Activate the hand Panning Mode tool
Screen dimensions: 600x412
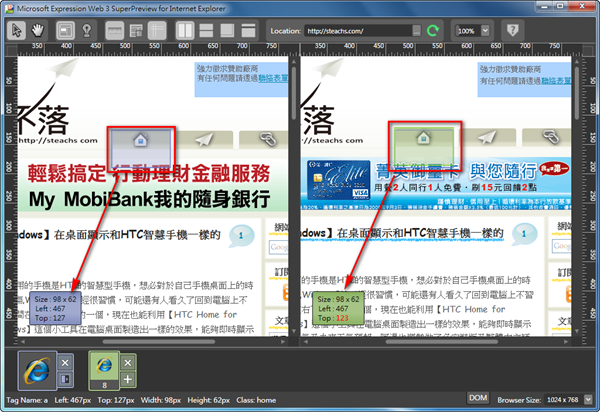click(38, 30)
